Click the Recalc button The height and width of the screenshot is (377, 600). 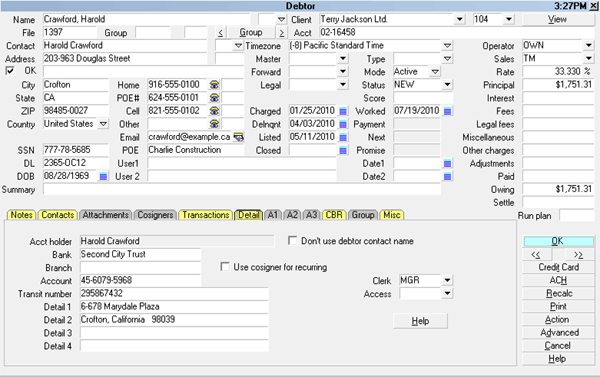point(558,294)
